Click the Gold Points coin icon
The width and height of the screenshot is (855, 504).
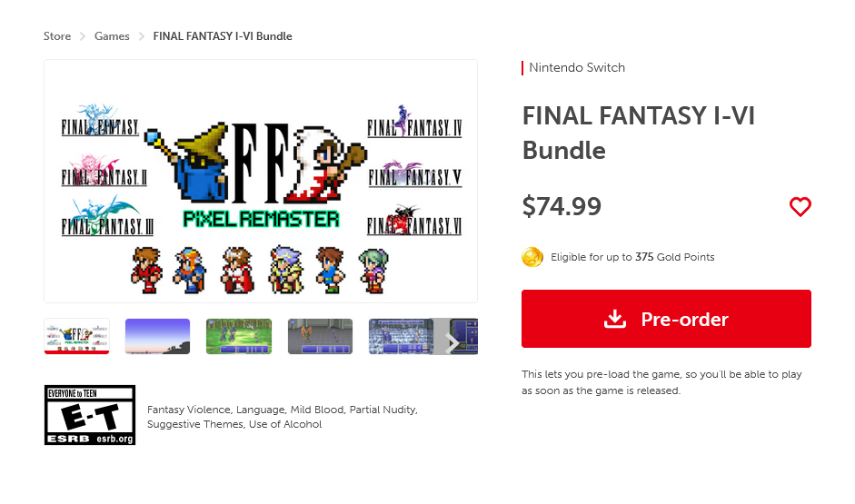[532, 257]
